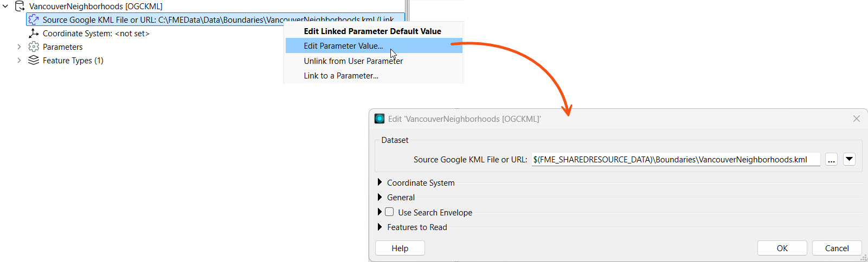Viewport: 868px width, 262px height.
Task: Enable the Use Search Envelope checkbox
Action: coord(389,212)
